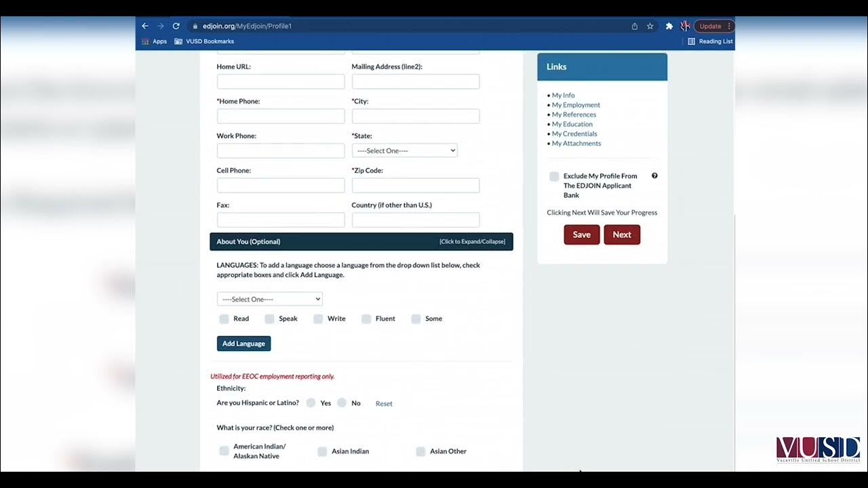Click the Country input field
The height and width of the screenshot is (488, 868).
coord(416,220)
